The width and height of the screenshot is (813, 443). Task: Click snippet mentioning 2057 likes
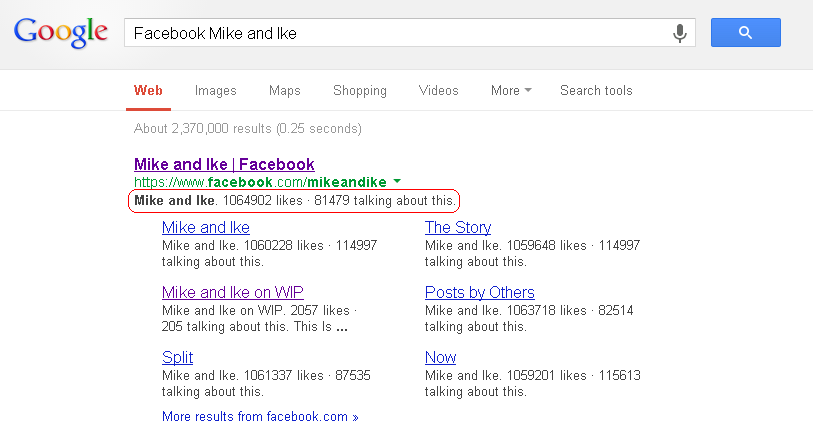click(260, 319)
